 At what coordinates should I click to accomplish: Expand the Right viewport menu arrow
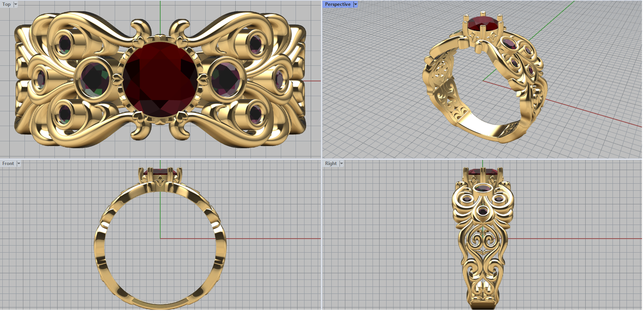[x=341, y=163]
